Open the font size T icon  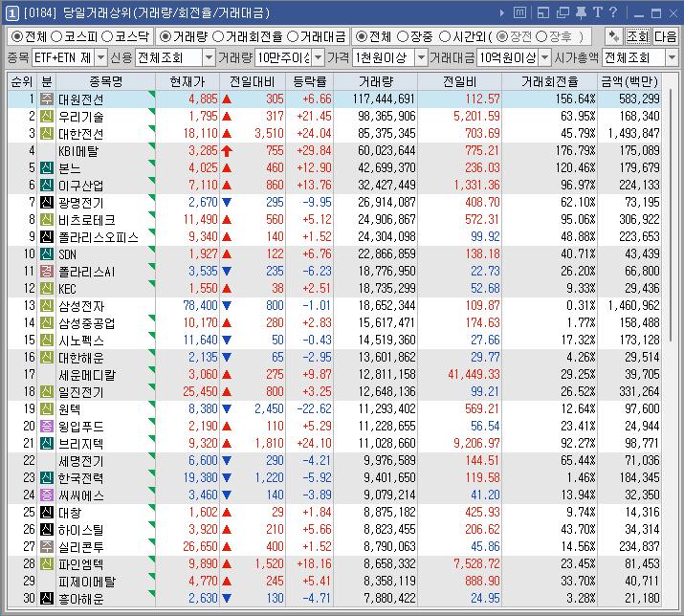pyautogui.click(x=597, y=12)
